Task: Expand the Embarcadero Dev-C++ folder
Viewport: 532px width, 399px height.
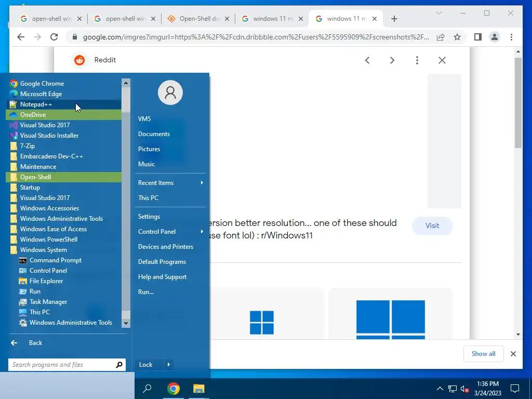Action: [x=63, y=156]
